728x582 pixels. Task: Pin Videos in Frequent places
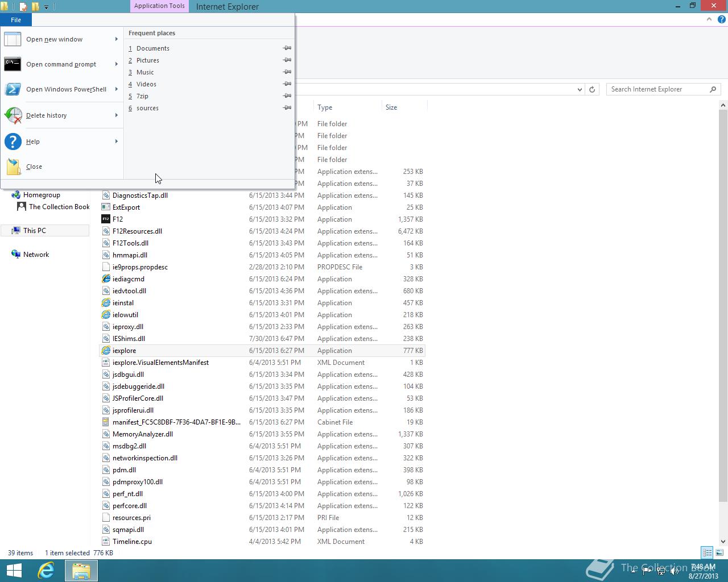[x=287, y=84]
